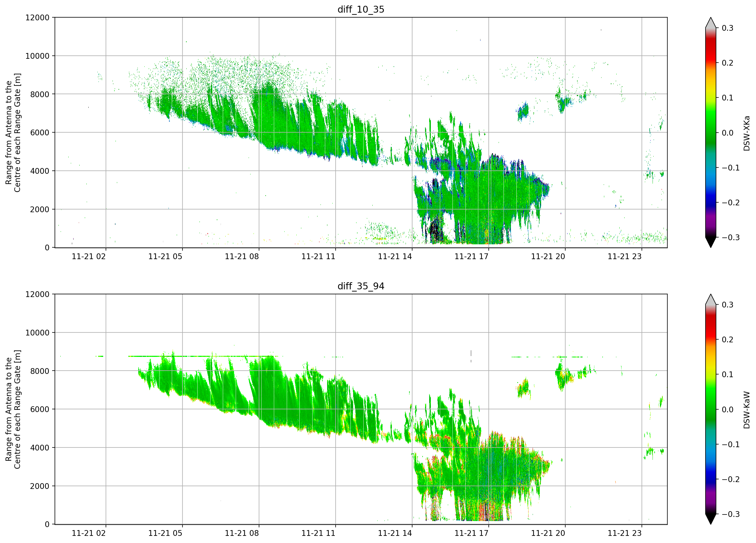This screenshot has width=756, height=543.
Task: Click the '11-21 02' time label under diff_35_94
Action: click(x=89, y=533)
